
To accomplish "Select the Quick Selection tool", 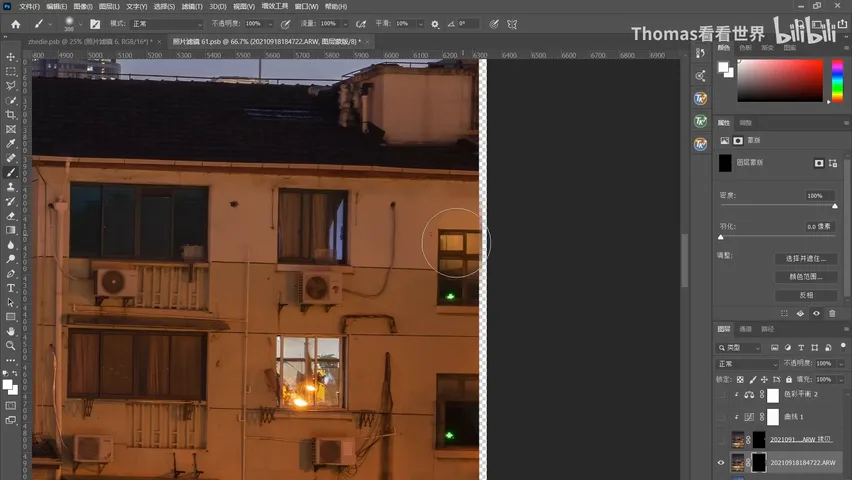I will [11, 101].
